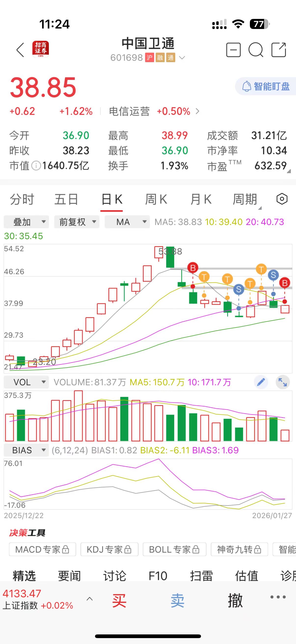Tap the 智能盯盘 alert button
Viewport: 296px width, 644px height.
[266, 86]
